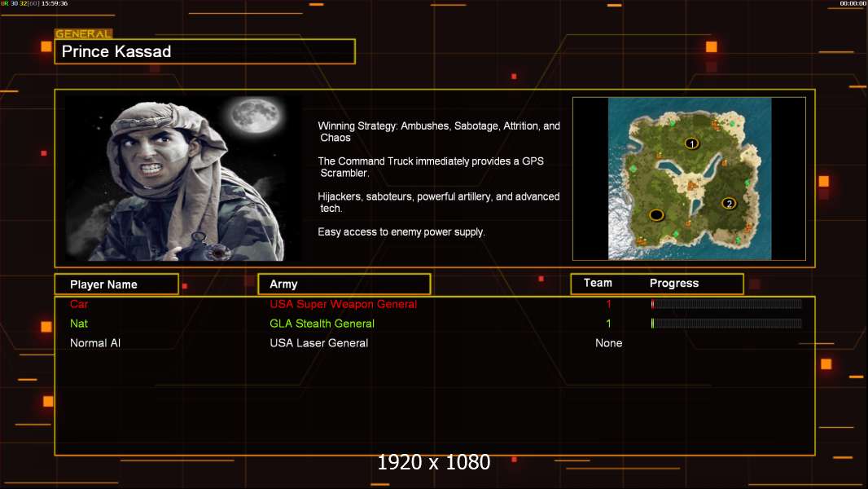Click the unnumbered black start marker on minimap

tap(656, 215)
